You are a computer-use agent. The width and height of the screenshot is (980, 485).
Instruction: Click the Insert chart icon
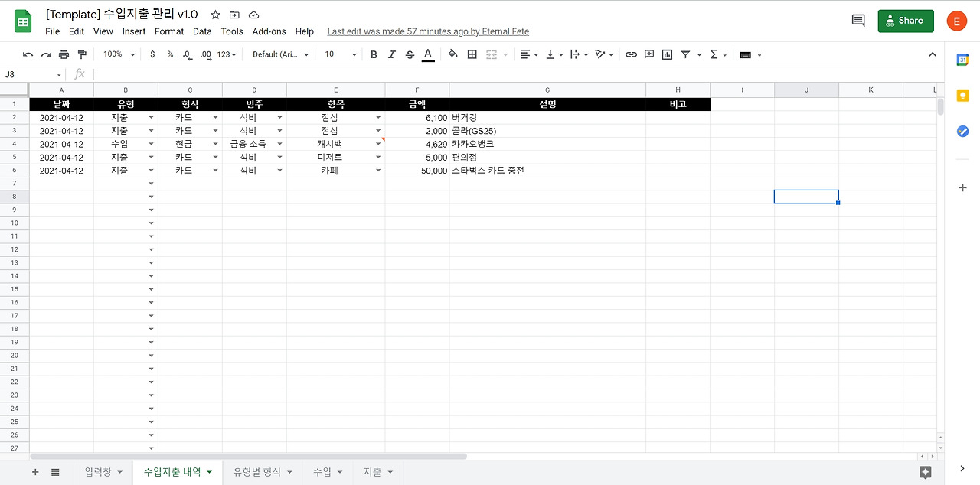point(667,54)
